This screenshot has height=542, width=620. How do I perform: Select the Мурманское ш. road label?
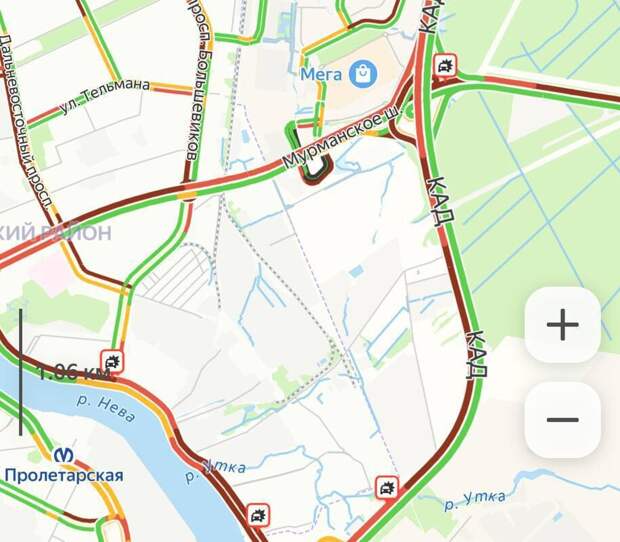(341, 138)
